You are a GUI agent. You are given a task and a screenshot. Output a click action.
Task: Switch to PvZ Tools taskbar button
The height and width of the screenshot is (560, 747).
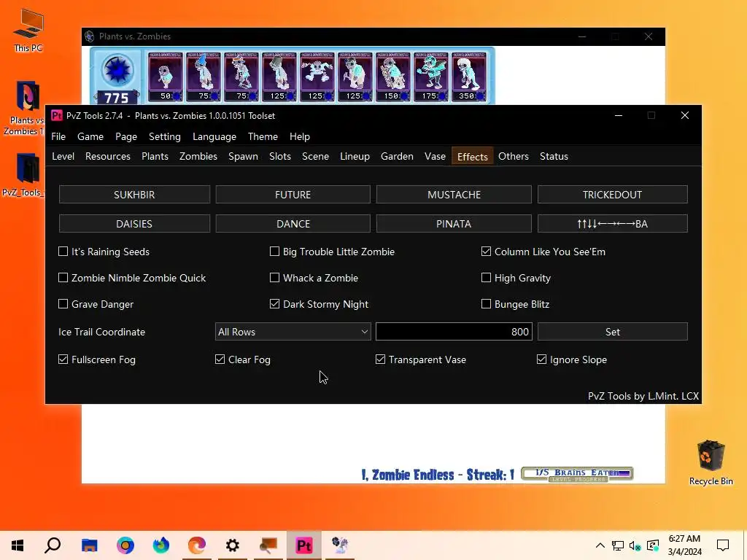(304, 545)
